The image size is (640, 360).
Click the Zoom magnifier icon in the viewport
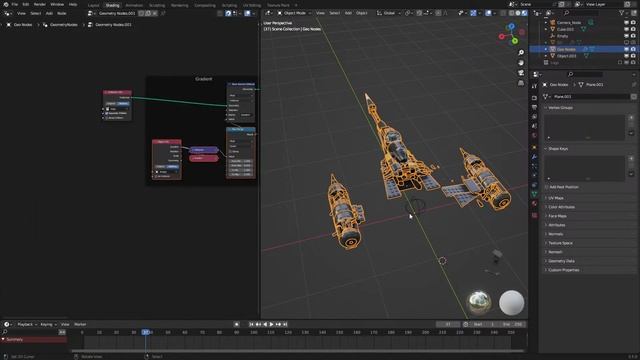(521, 53)
